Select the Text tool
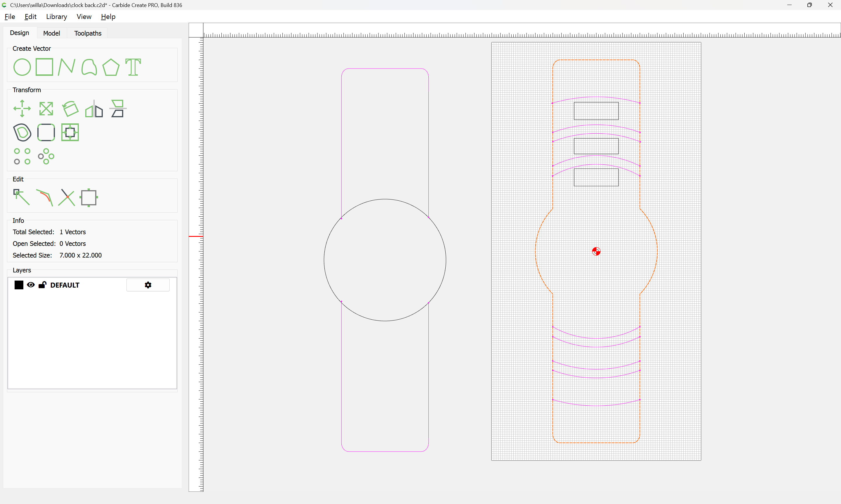This screenshot has height=504, width=841. point(133,67)
